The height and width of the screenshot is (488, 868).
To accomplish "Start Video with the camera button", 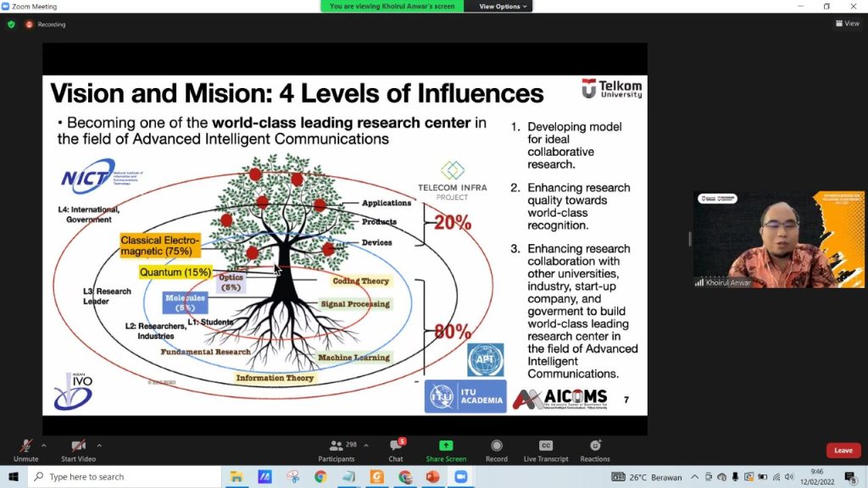I will pos(78,446).
